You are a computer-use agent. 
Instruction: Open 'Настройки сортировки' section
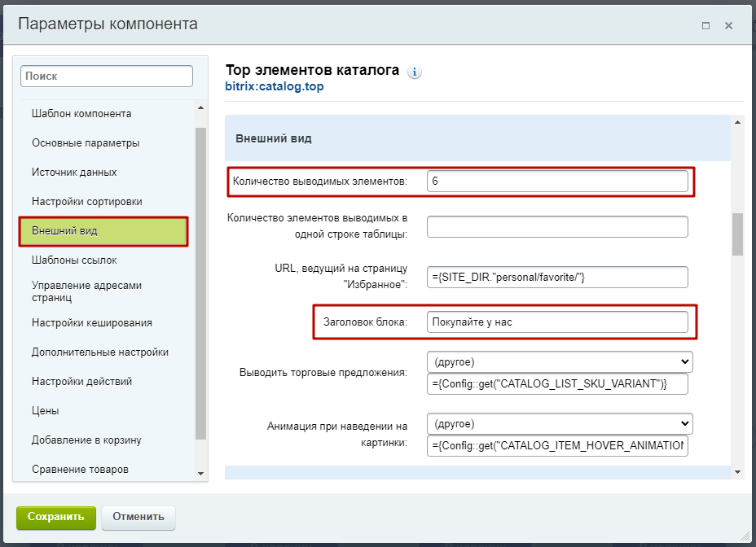(x=87, y=201)
